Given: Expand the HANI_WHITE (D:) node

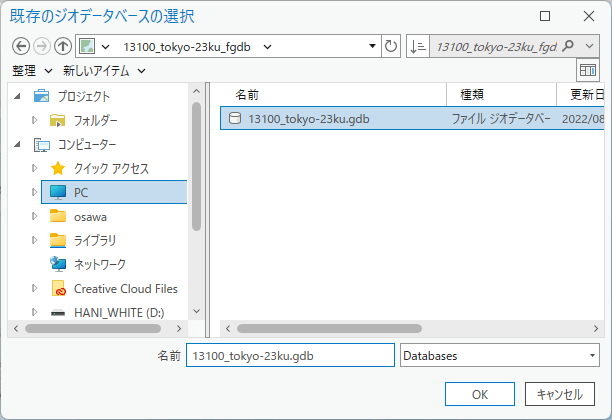Looking at the screenshot, I should (34, 312).
